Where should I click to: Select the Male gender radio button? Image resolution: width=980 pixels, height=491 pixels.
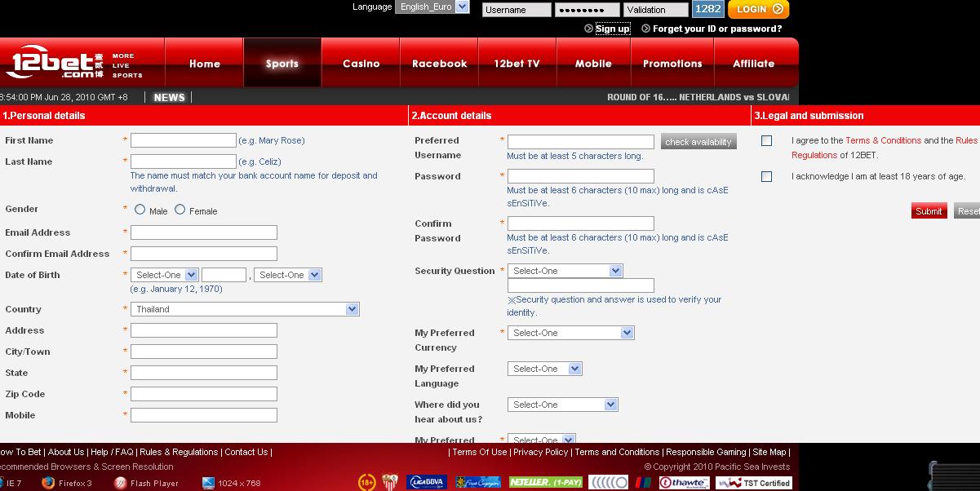coord(139,209)
